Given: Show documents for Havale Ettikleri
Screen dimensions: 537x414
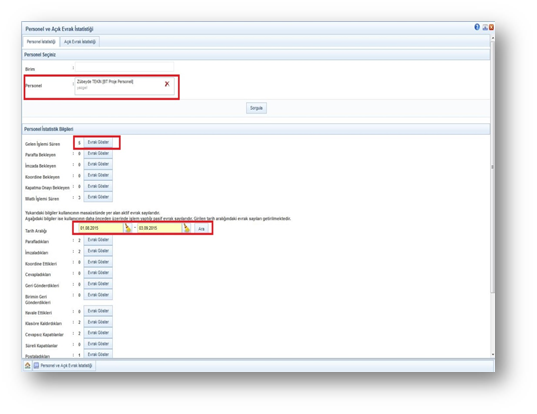Looking at the screenshot, I should click(98, 311).
